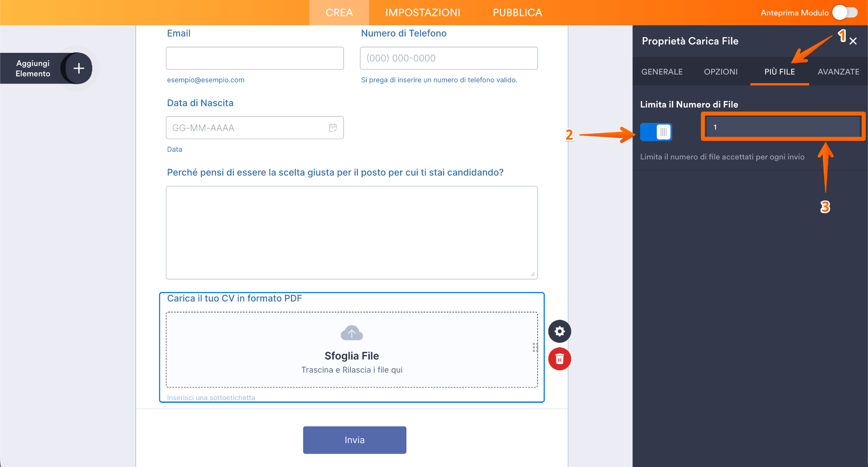The image size is (868, 467).
Task: Click the drag handle dots beside the upload field
Action: [x=535, y=348]
